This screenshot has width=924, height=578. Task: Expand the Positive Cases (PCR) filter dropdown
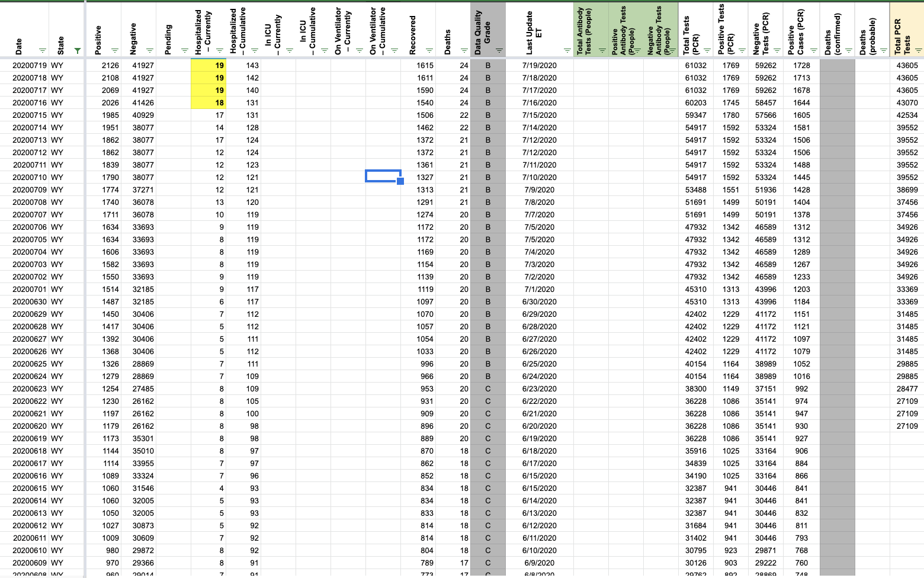(x=813, y=51)
